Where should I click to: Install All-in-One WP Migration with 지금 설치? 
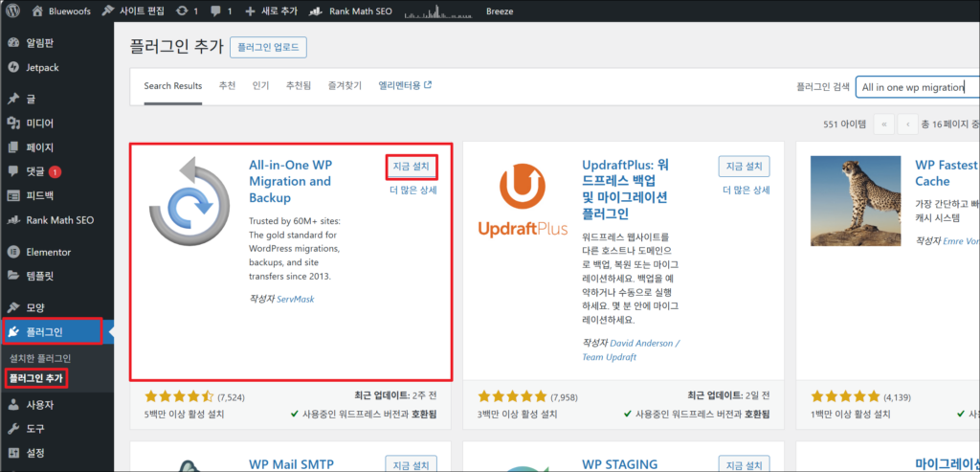(x=411, y=167)
